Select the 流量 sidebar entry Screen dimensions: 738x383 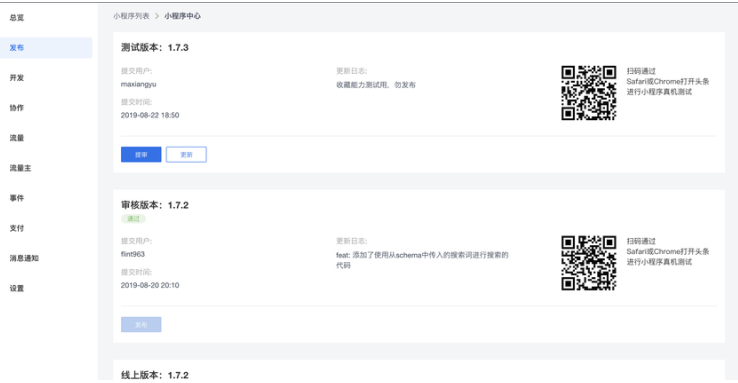coord(17,138)
